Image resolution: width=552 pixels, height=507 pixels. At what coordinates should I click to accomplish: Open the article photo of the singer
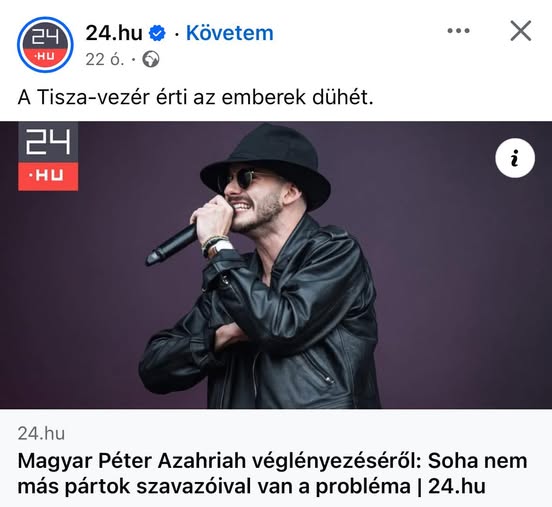(x=276, y=265)
